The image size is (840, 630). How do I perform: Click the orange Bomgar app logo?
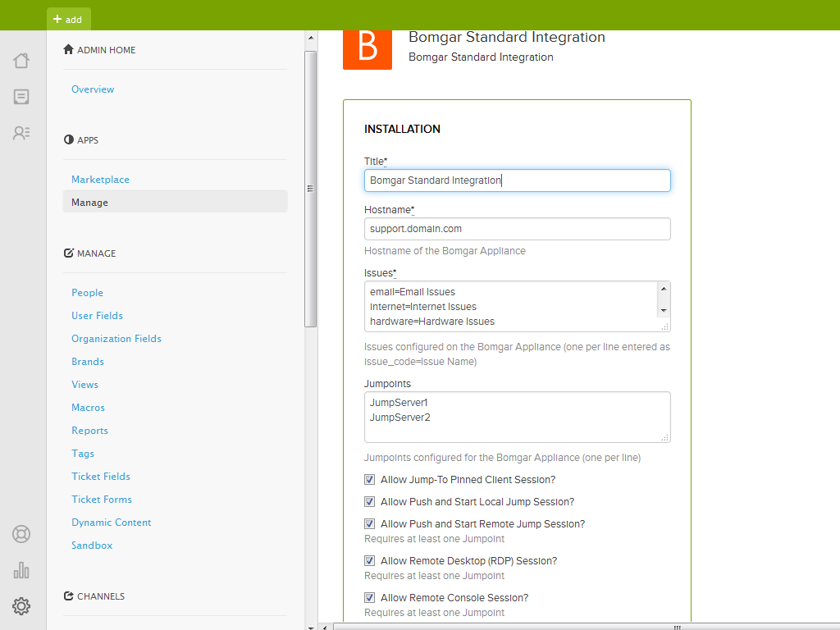[367, 50]
